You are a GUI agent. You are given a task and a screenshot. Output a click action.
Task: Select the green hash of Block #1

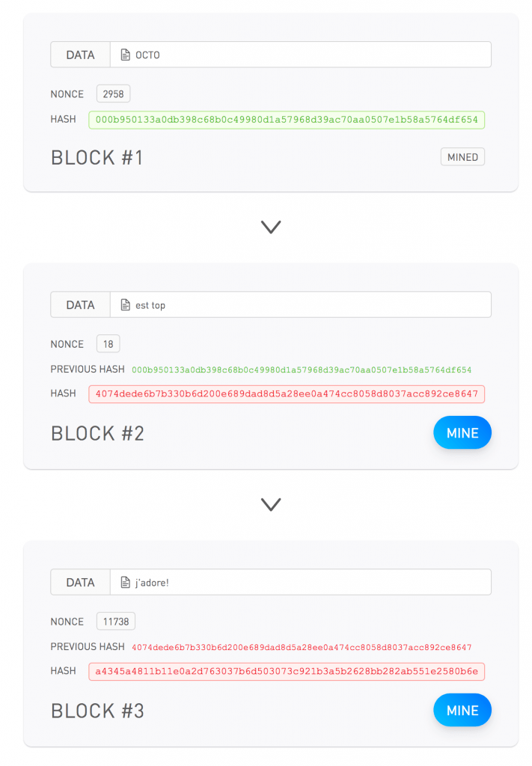[287, 120]
